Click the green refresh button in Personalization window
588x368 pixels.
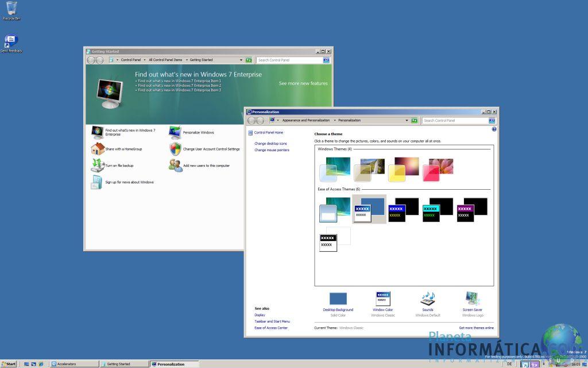tap(415, 121)
